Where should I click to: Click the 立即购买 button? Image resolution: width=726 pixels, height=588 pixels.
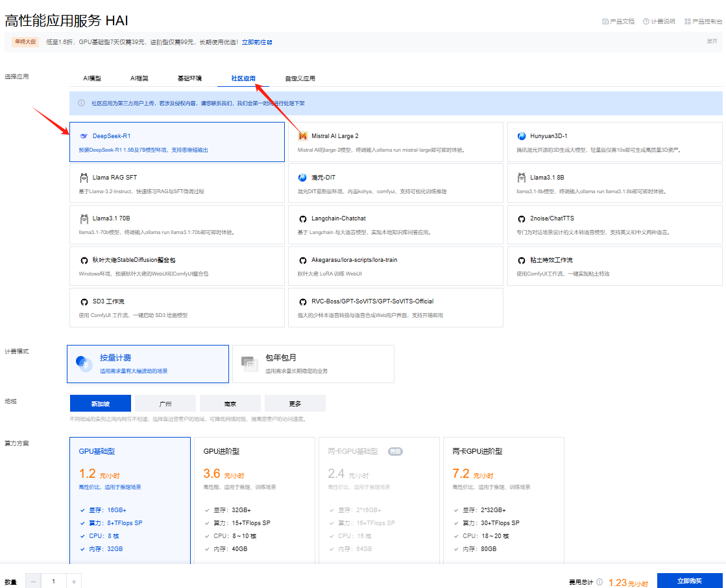(690, 581)
